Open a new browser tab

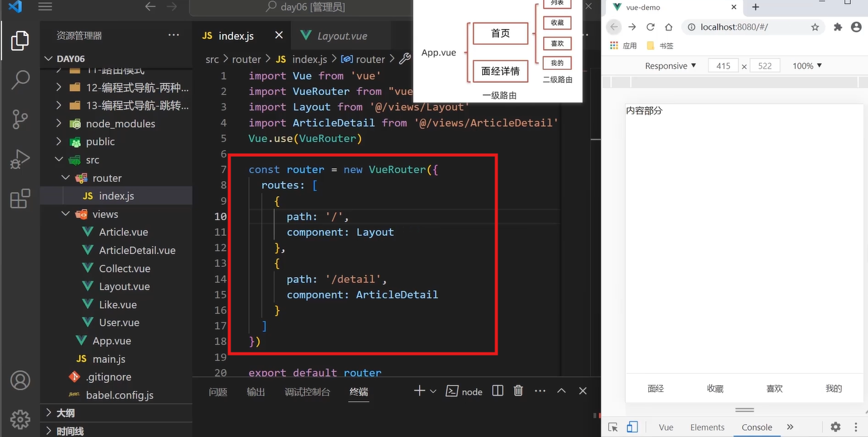pyautogui.click(x=755, y=7)
